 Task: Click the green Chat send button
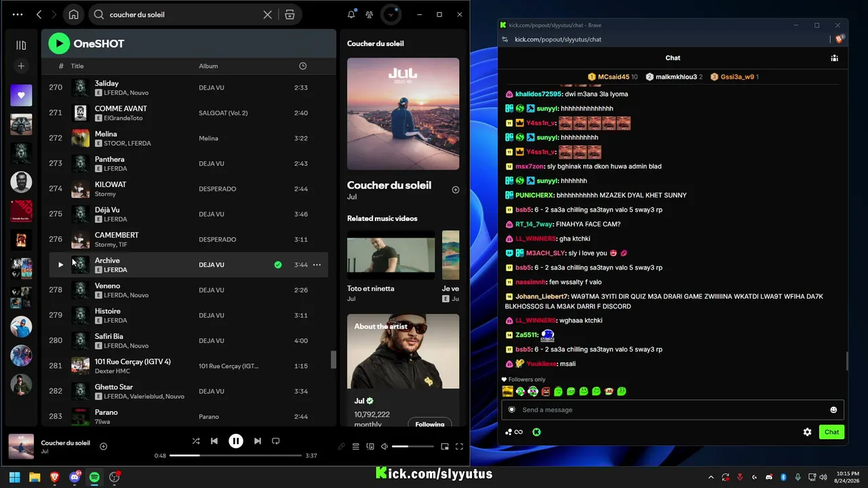point(831,432)
